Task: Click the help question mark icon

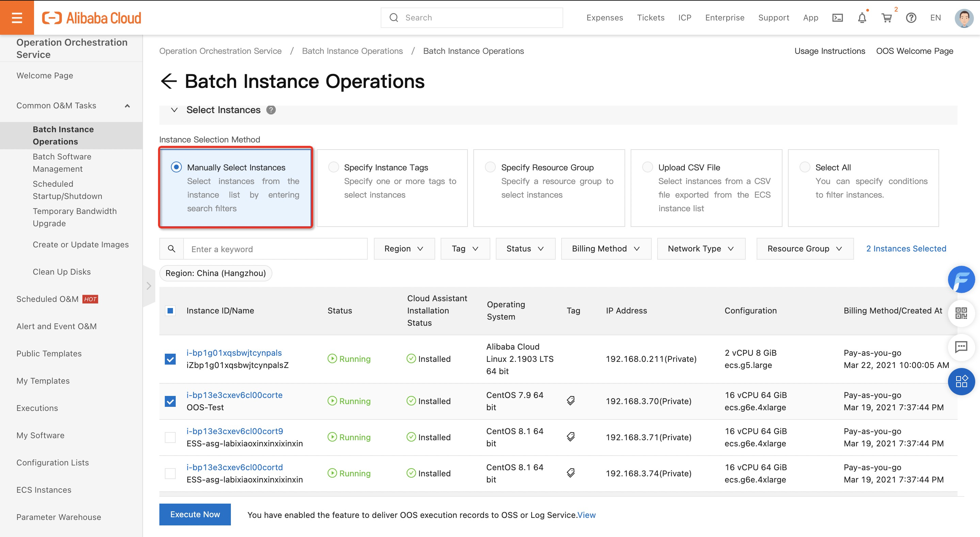Action: 911,17
